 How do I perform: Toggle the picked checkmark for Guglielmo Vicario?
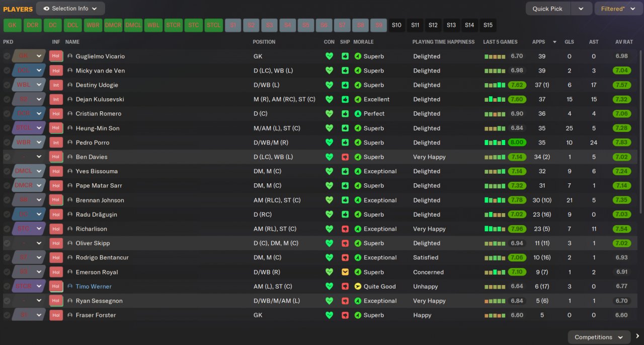click(7, 56)
